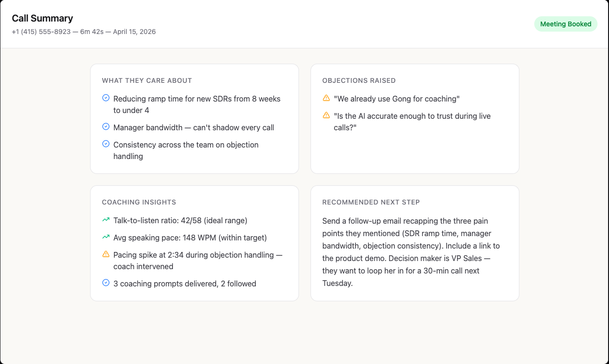Click trend icon beside Avg speaking pace
609x364 pixels.
point(106,238)
